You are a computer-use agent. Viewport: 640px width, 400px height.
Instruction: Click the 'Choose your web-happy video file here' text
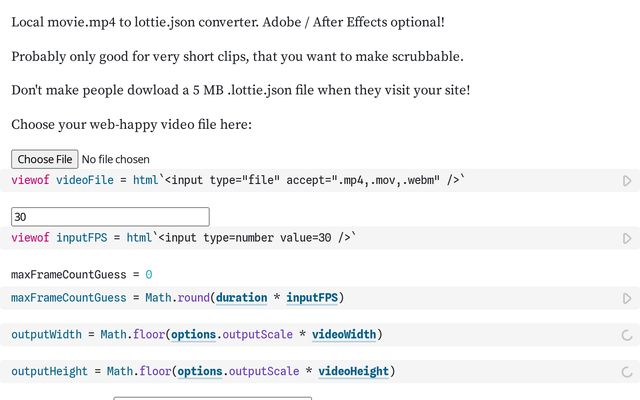132,125
